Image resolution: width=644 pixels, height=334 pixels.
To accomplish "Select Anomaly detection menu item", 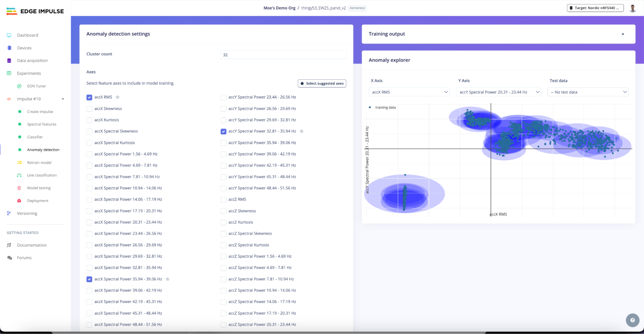I will (x=43, y=150).
